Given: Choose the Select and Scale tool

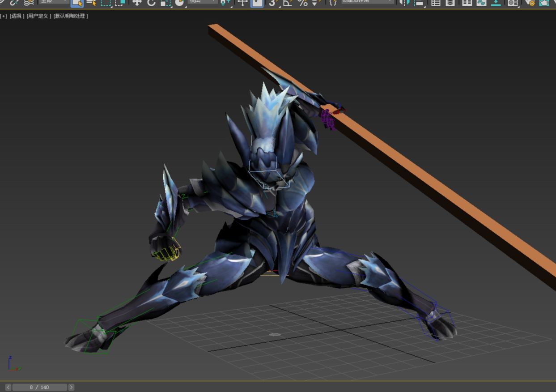Looking at the screenshot, I should 166,3.
